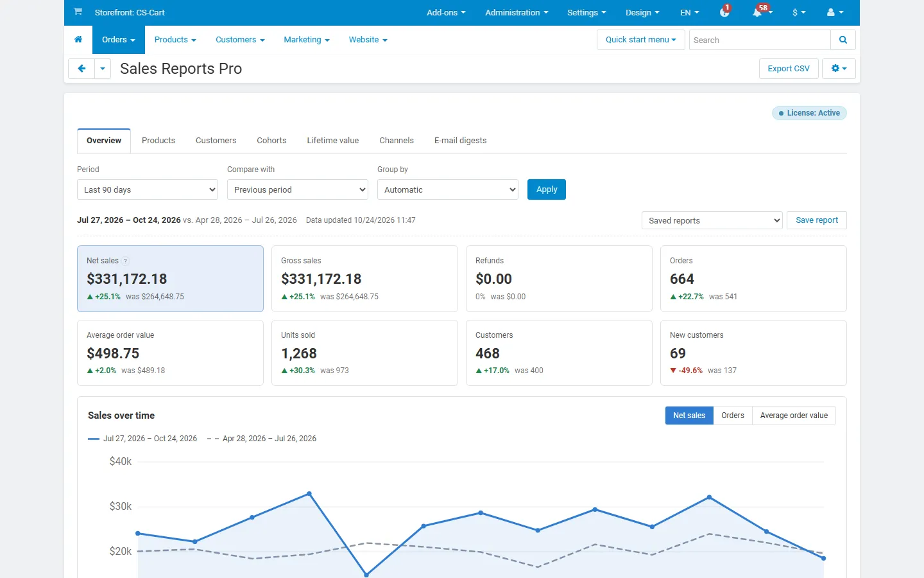This screenshot has height=578, width=924.
Task: Switch to the Cohorts tab
Action: 271,141
